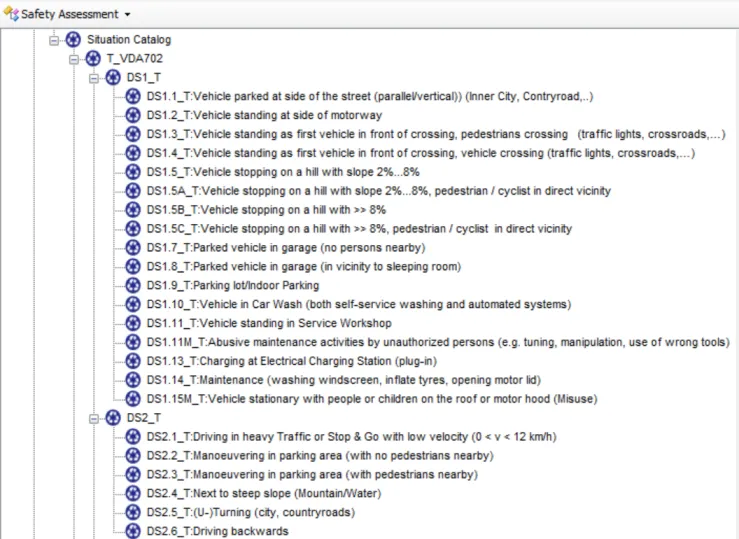Select 'DS1.9_T:Parking lot/Indoor Parking'
Screen dimensions: 739x539
coord(233,285)
